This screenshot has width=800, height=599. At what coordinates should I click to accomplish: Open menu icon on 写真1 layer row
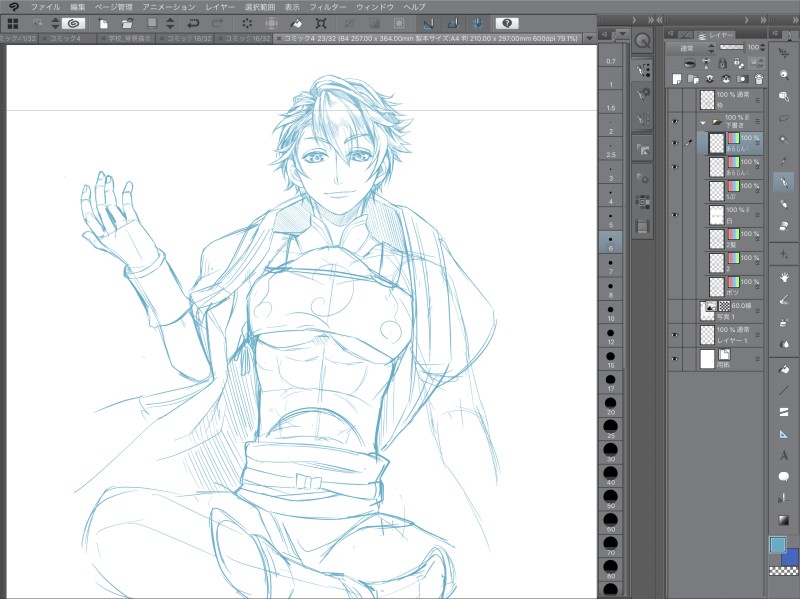click(x=758, y=311)
